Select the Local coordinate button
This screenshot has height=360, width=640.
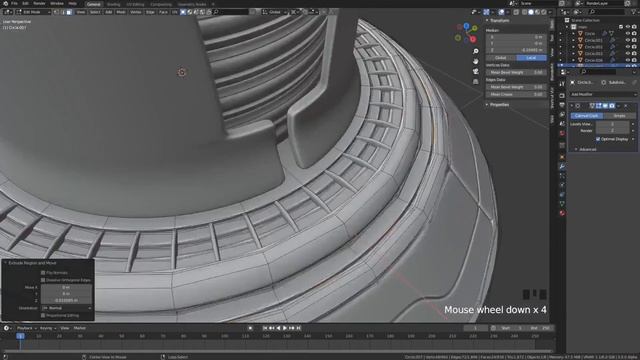[x=531, y=58]
